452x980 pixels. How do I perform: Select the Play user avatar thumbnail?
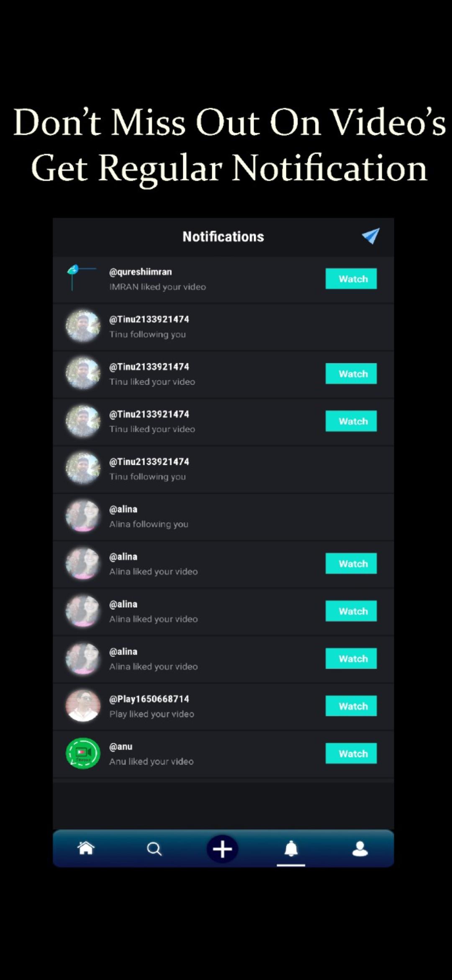[x=83, y=706]
